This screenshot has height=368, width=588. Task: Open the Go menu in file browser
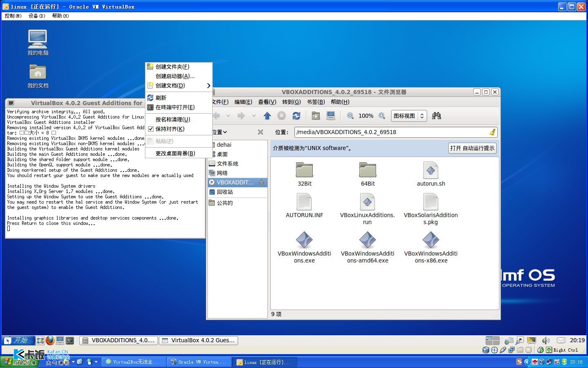tap(291, 102)
